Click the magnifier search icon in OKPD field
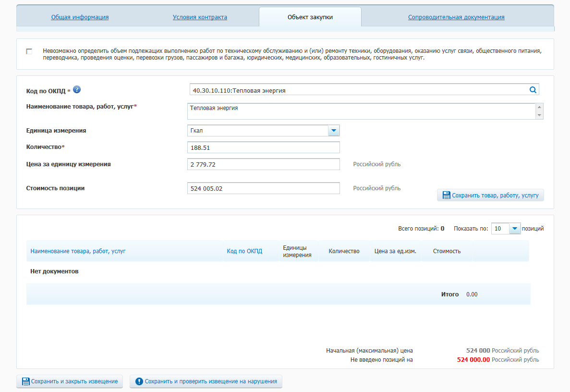The width and height of the screenshot is (570, 392). click(x=533, y=90)
